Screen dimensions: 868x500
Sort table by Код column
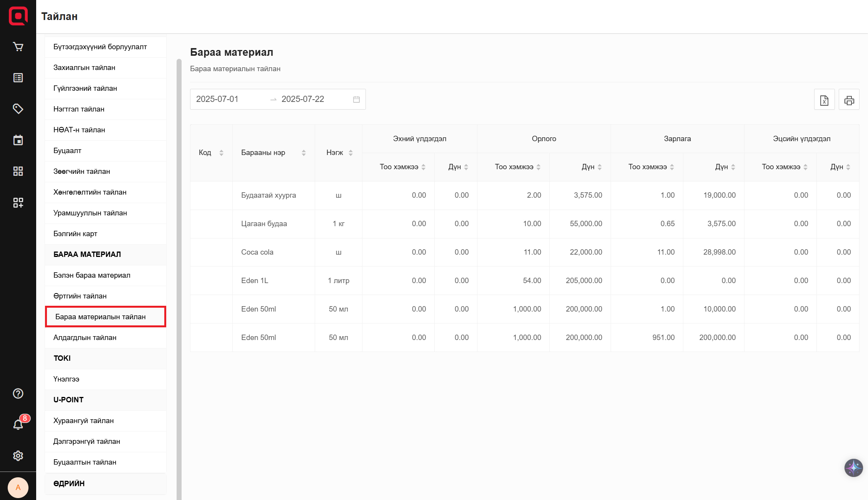click(x=221, y=153)
